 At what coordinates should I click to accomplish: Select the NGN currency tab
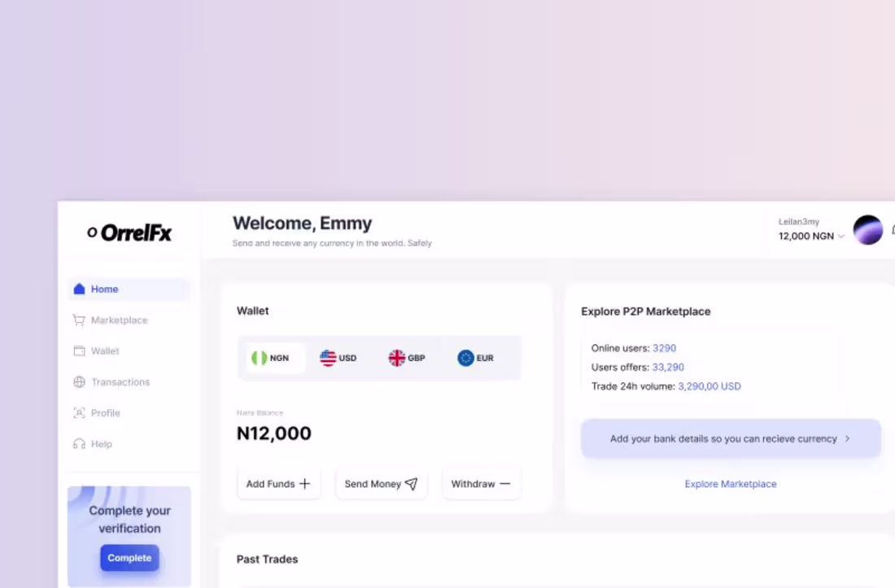274,358
